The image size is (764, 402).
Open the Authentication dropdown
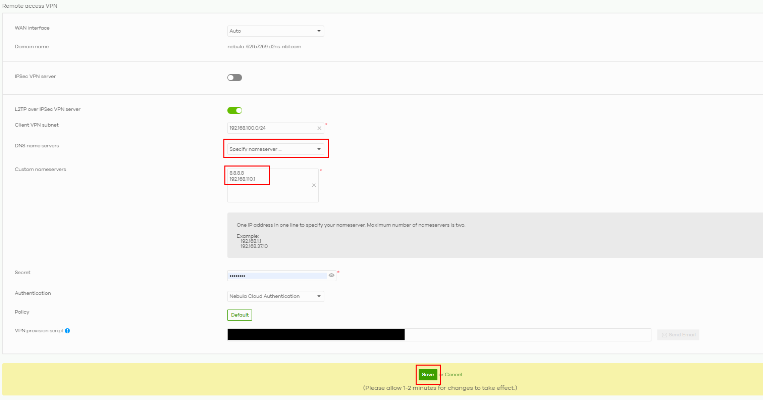pyautogui.click(x=275, y=296)
